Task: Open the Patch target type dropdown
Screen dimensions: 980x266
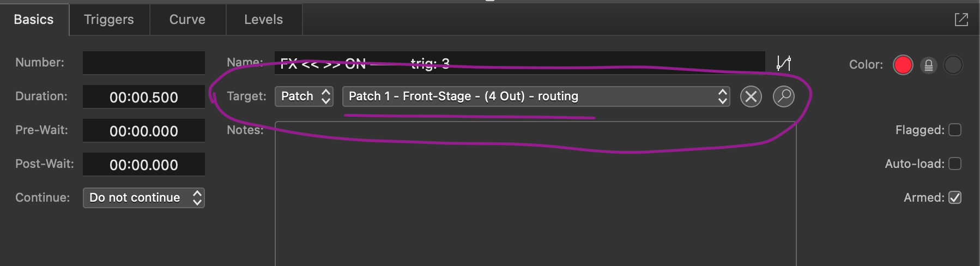Action: (304, 96)
